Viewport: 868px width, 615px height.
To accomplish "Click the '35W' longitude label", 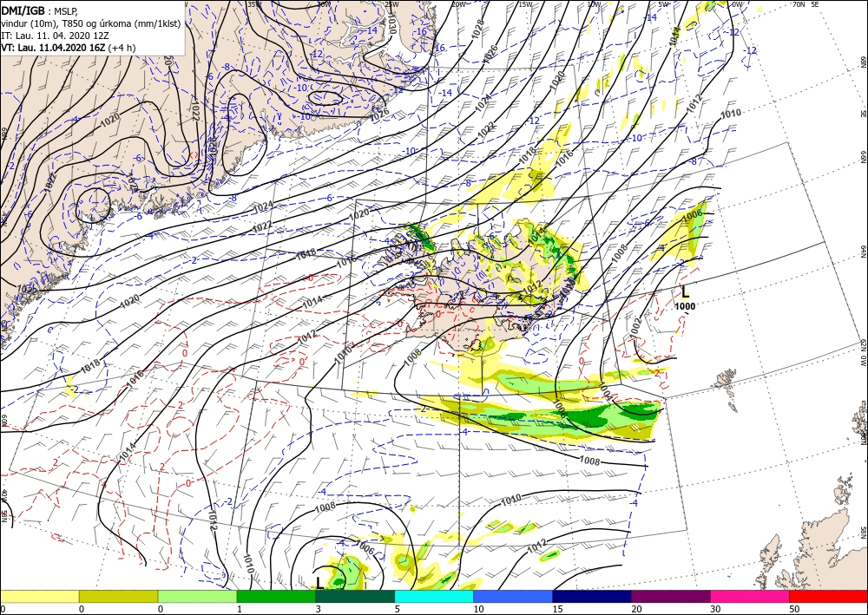I will point(254,4).
